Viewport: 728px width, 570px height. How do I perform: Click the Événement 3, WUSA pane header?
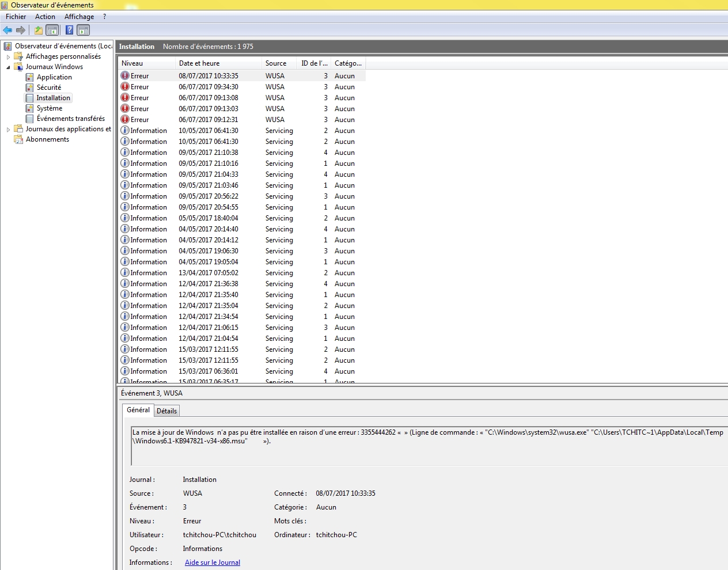(152, 393)
